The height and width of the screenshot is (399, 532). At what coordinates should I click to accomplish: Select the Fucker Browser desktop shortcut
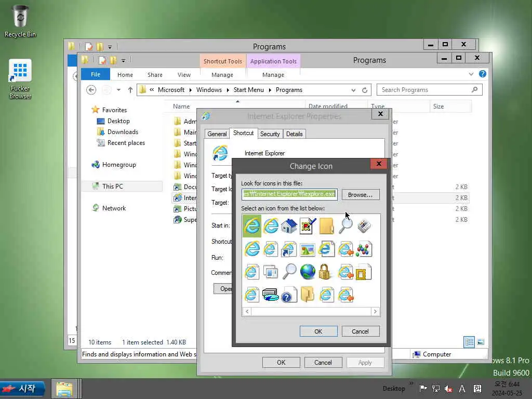(20, 79)
